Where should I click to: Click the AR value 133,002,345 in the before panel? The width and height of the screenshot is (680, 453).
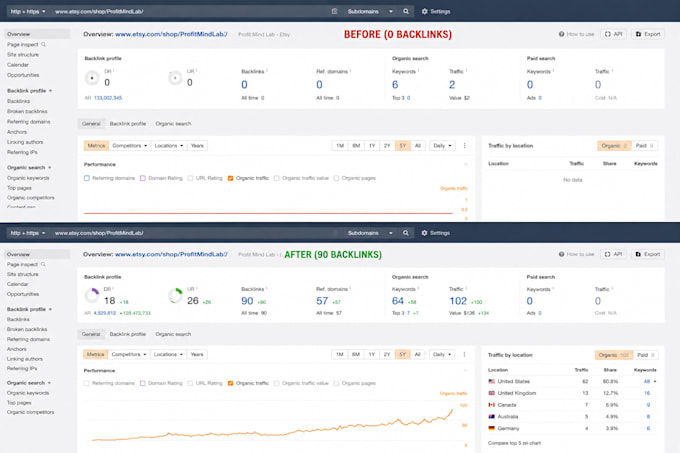(x=108, y=98)
